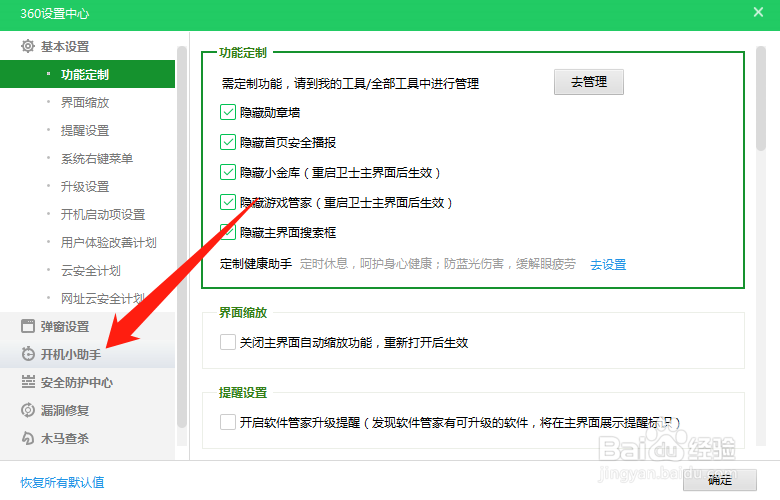
Task: Click the 去设置 link for 健康助手
Action: [608, 264]
